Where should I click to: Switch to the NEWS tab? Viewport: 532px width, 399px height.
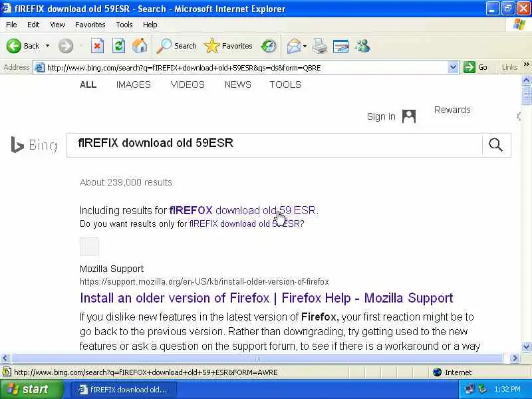238,84
